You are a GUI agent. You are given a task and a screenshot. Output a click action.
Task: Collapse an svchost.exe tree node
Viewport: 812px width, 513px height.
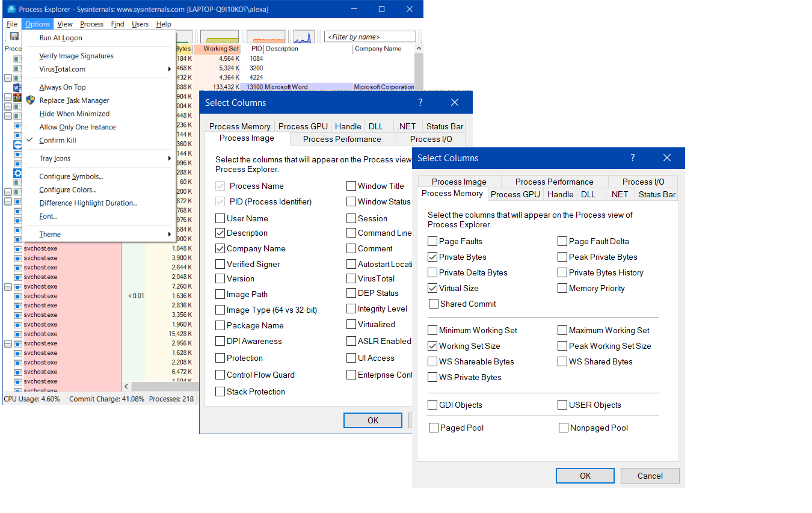[7, 286]
